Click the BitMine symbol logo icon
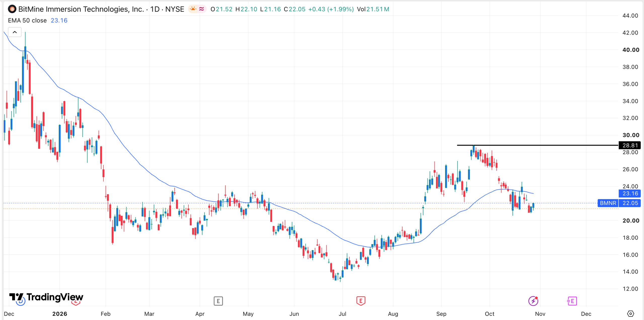 [12, 9]
